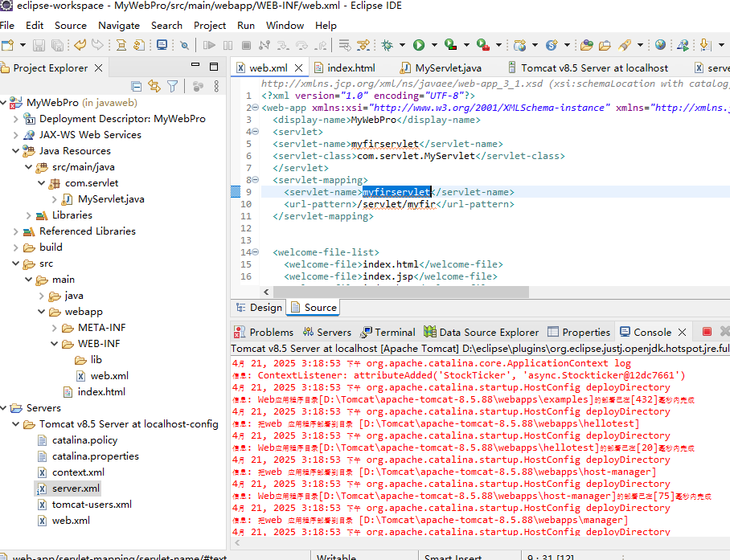Collapse the Java Resources tree node
The height and width of the screenshot is (560, 730).
point(17,151)
